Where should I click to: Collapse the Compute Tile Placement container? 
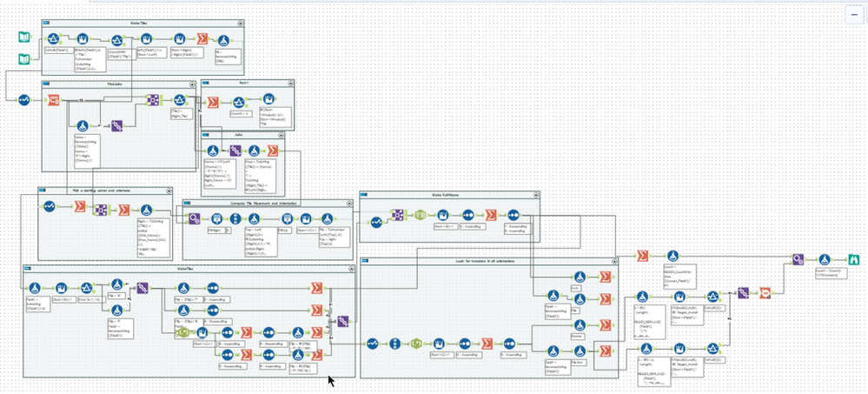pyautogui.click(x=348, y=204)
